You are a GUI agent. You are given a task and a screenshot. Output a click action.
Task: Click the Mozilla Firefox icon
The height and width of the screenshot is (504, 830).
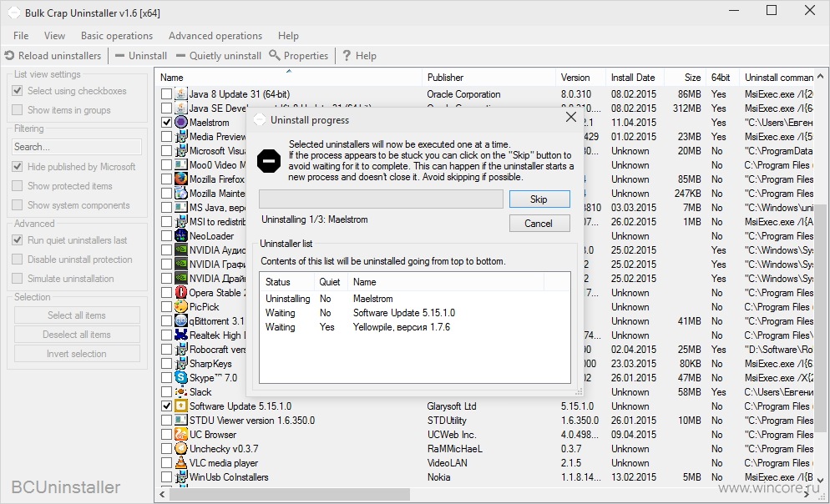(181, 179)
